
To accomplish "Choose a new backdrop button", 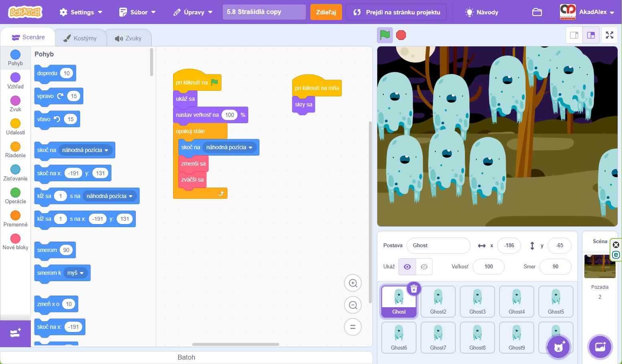I will coord(600,347).
